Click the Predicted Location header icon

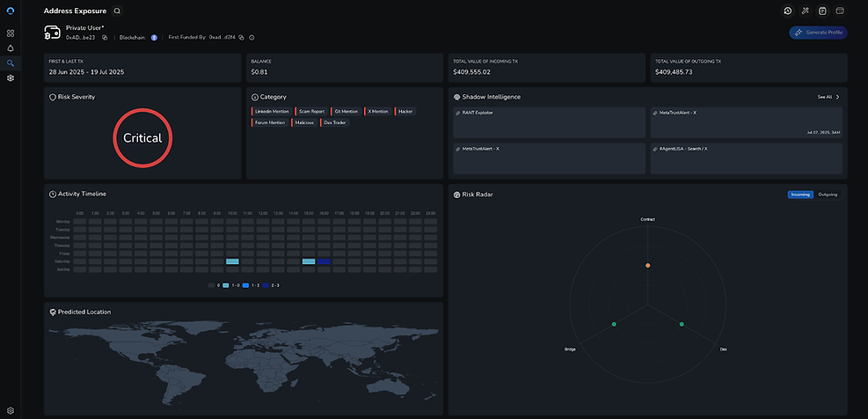[53, 312]
